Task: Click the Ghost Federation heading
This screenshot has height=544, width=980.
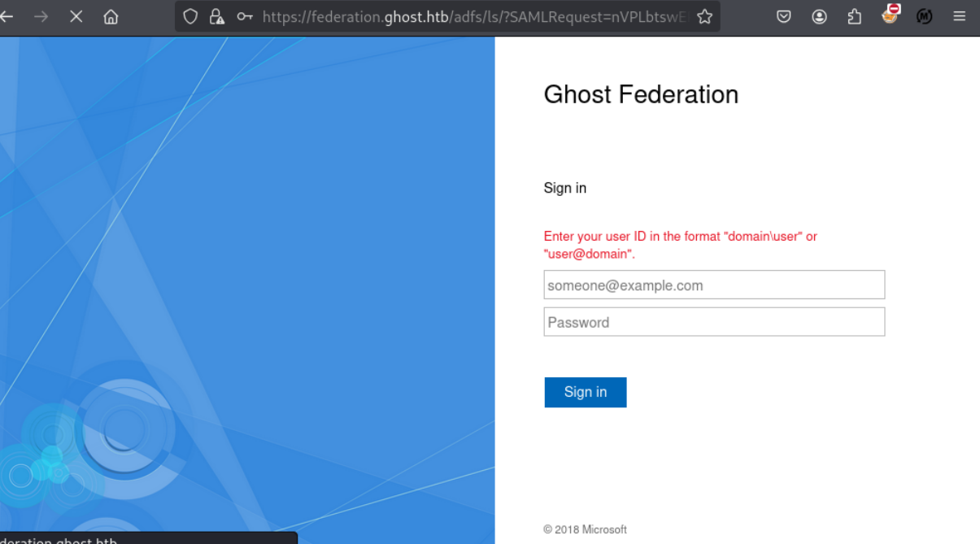Action: point(641,94)
